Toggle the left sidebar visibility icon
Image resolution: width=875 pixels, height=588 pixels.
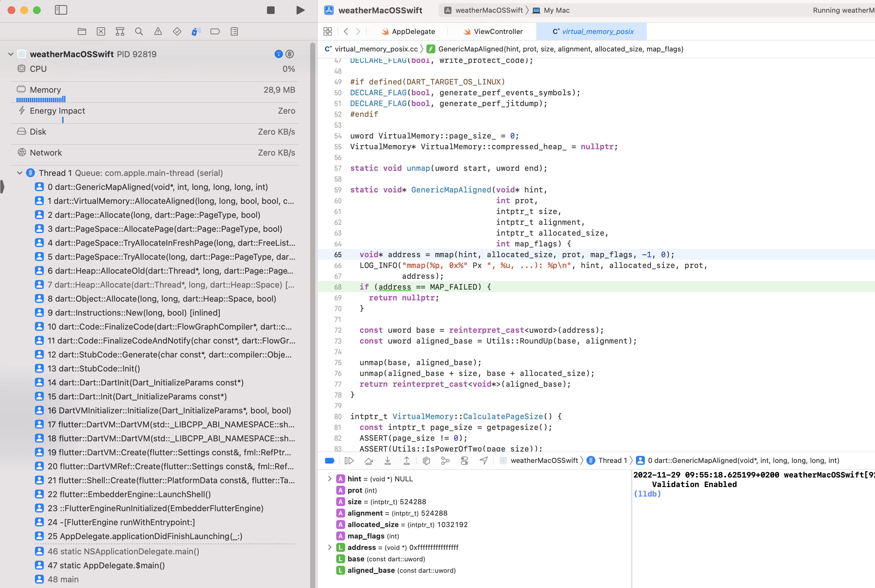[61, 10]
